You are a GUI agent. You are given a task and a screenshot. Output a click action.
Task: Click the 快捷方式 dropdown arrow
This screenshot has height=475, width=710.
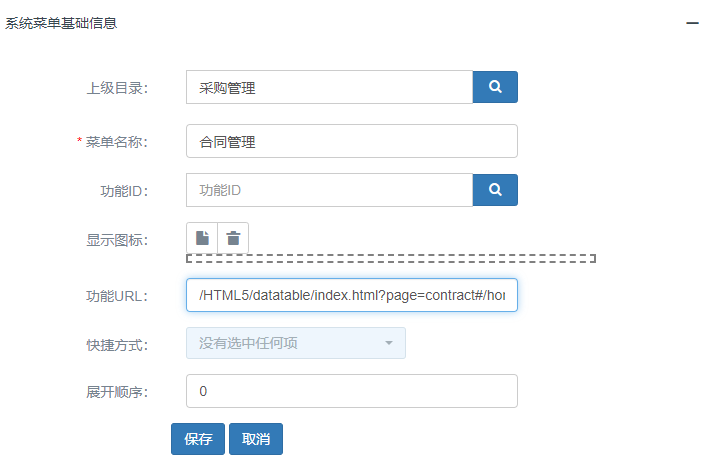point(389,343)
